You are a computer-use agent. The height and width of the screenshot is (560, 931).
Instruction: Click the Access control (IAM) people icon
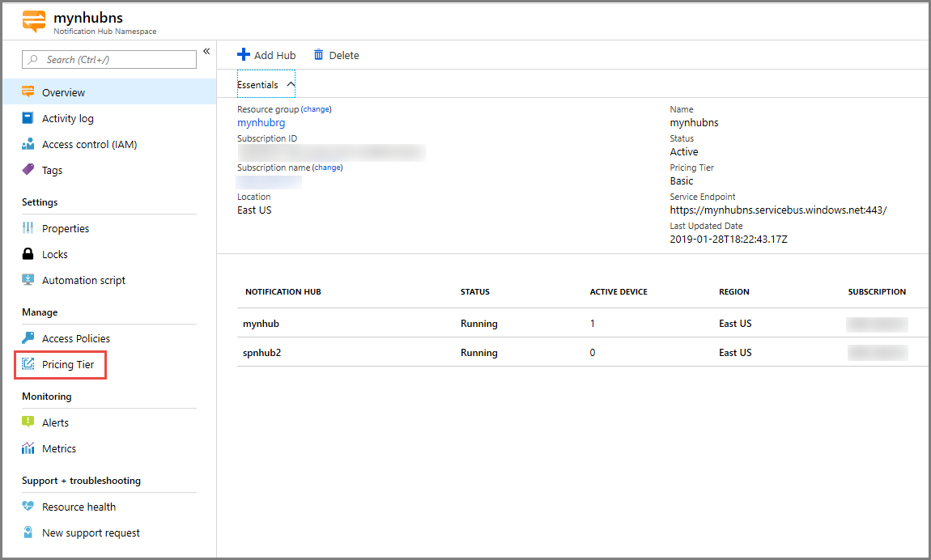[28, 144]
